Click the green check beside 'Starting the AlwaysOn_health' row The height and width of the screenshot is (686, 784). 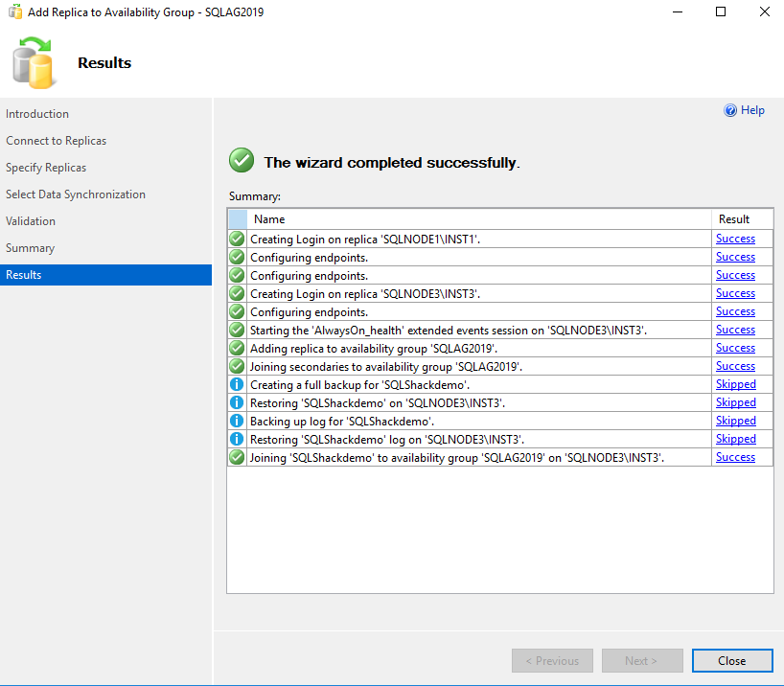click(237, 330)
